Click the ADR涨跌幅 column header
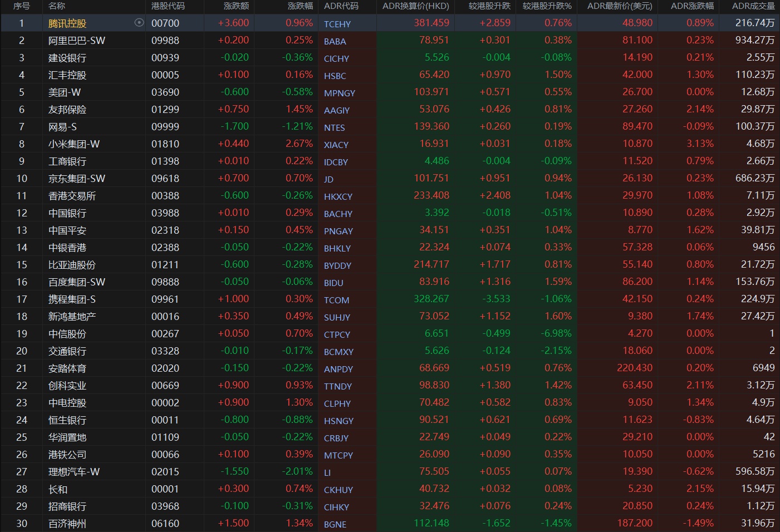Screen dimensions: 780x532 click(x=692, y=6)
